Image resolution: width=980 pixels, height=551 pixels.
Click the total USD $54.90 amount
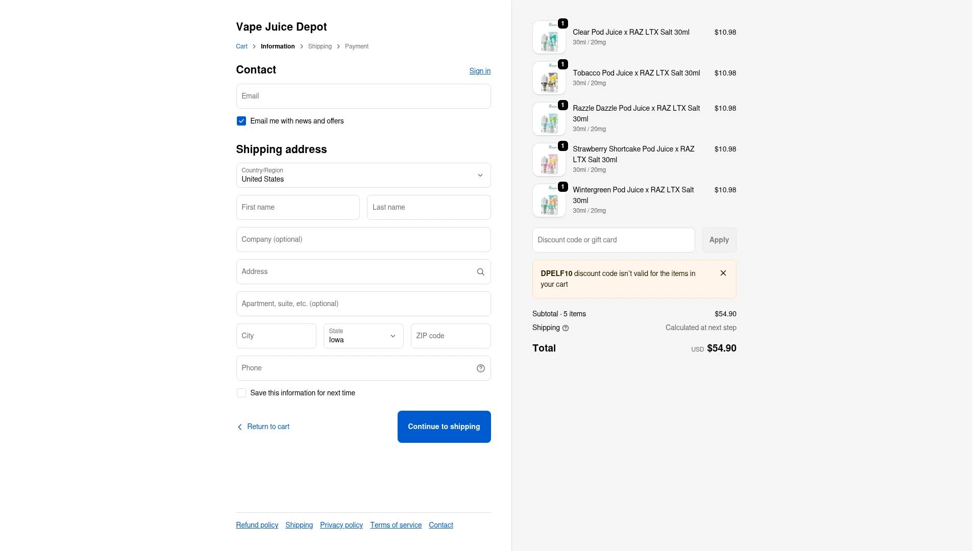714,348
